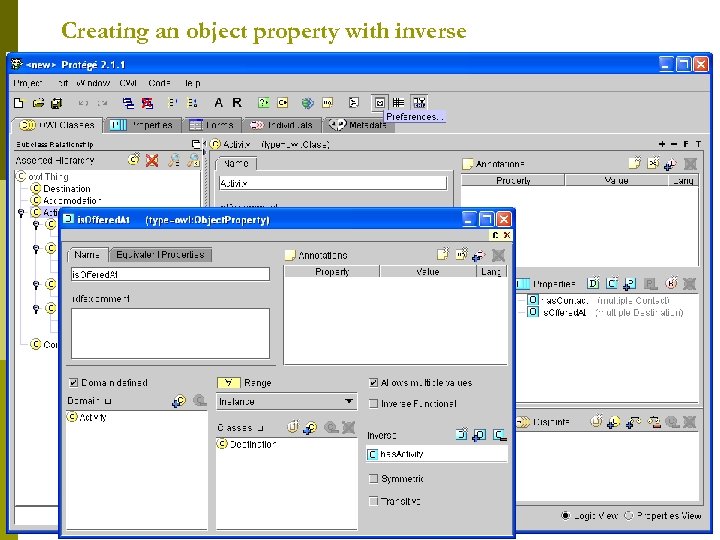Click the globe toolbar icon
This screenshot has width=720, height=540.
click(307, 103)
